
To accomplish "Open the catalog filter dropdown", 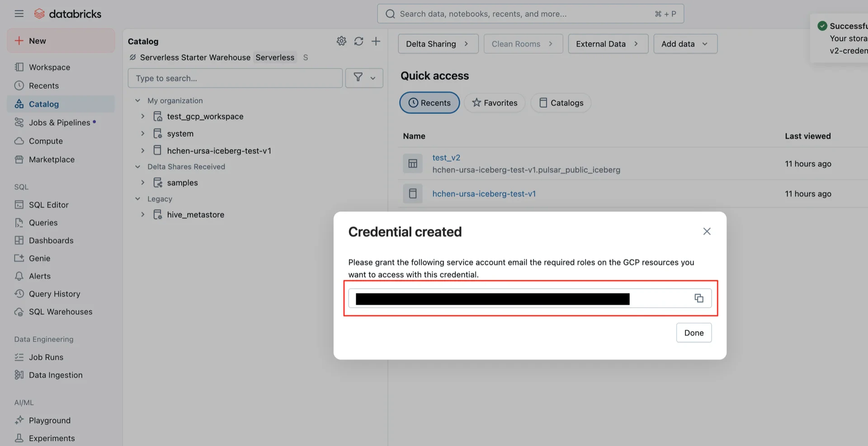I will pos(364,78).
